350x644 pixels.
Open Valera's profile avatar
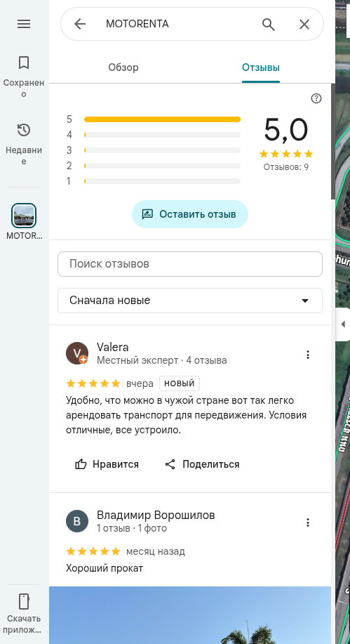click(77, 353)
